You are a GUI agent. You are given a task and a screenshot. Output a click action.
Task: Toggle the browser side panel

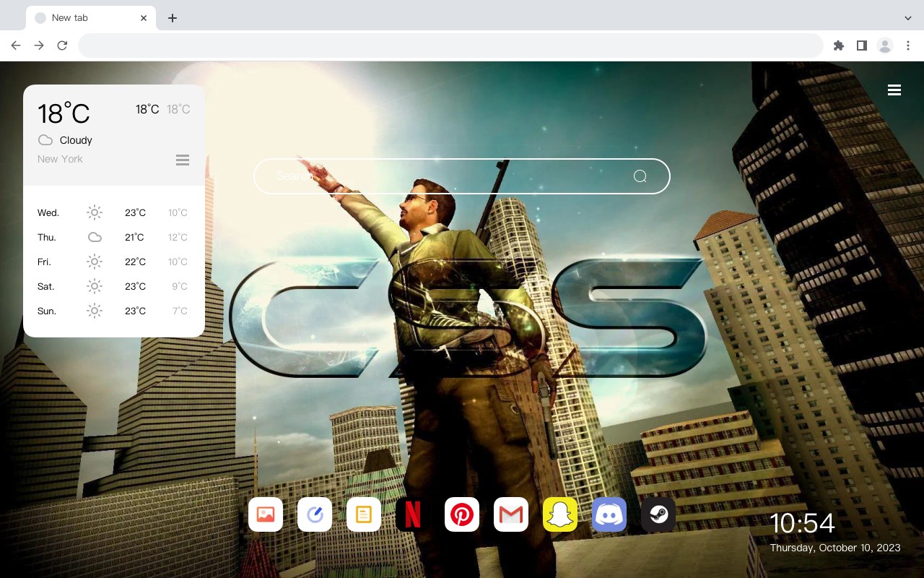pos(862,46)
